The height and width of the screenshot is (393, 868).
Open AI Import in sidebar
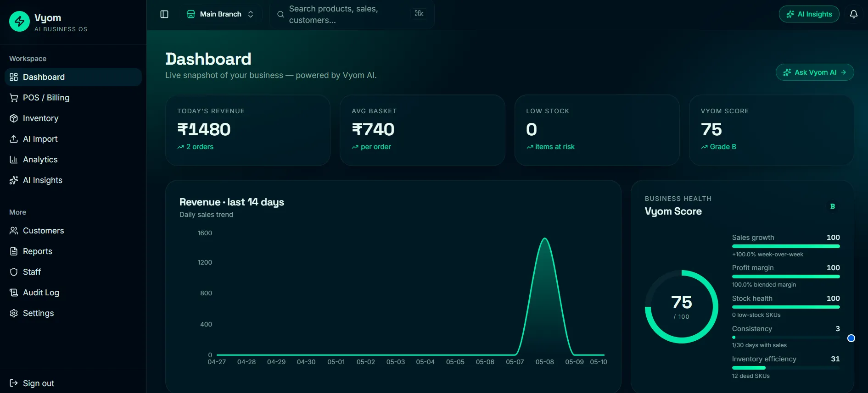tap(73, 139)
